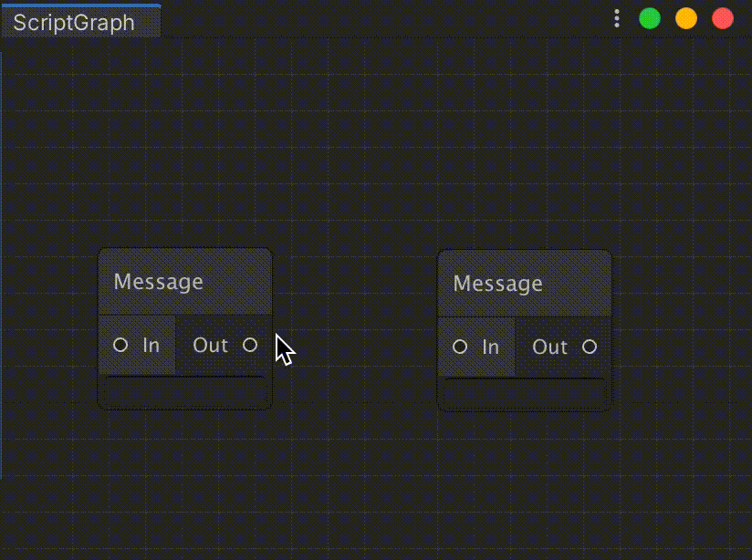Click the yellow window circle button

click(x=686, y=19)
